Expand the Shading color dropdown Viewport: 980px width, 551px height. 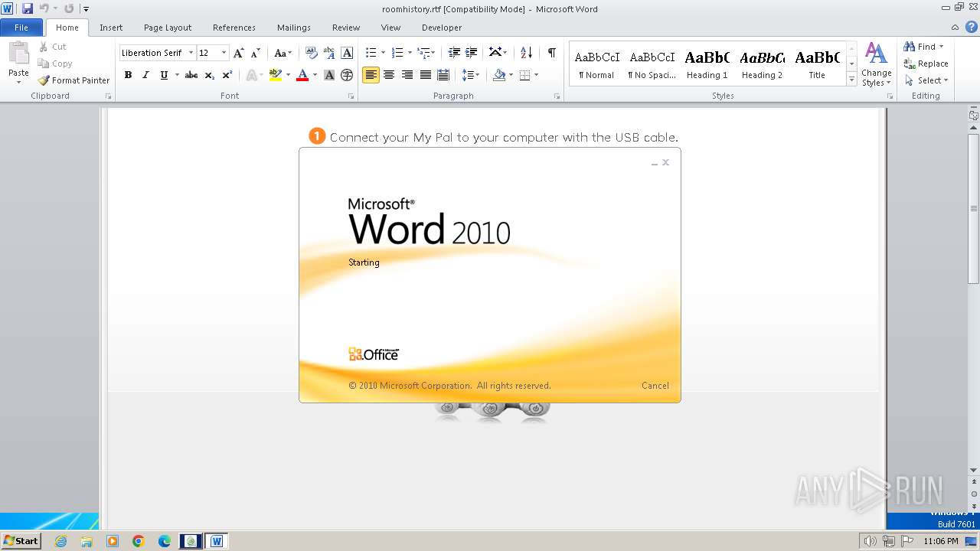511,75
